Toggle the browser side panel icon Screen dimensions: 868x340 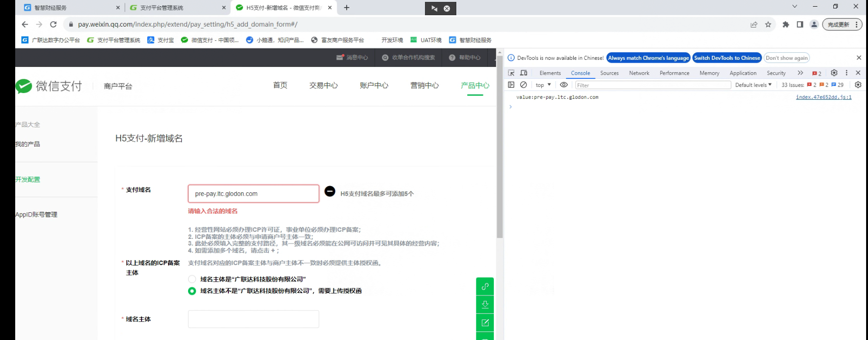(x=800, y=25)
